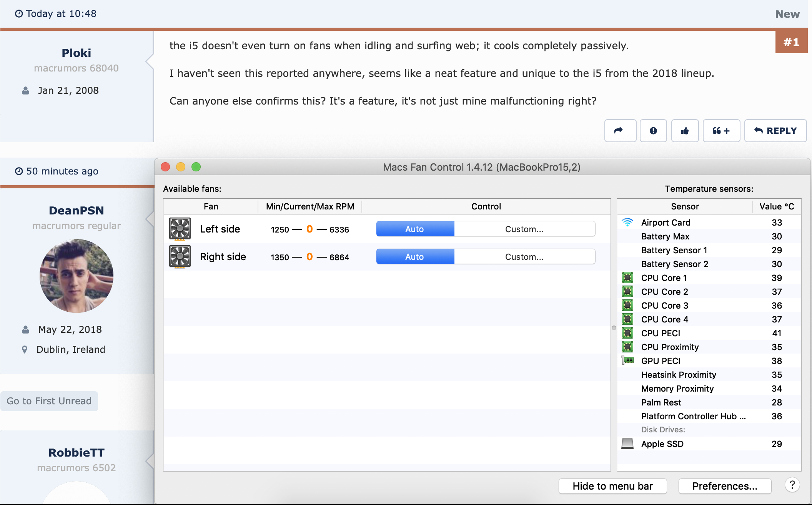This screenshot has height=505, width=812.
Task: Click the Right side fan icon
Action: [180, 257]
